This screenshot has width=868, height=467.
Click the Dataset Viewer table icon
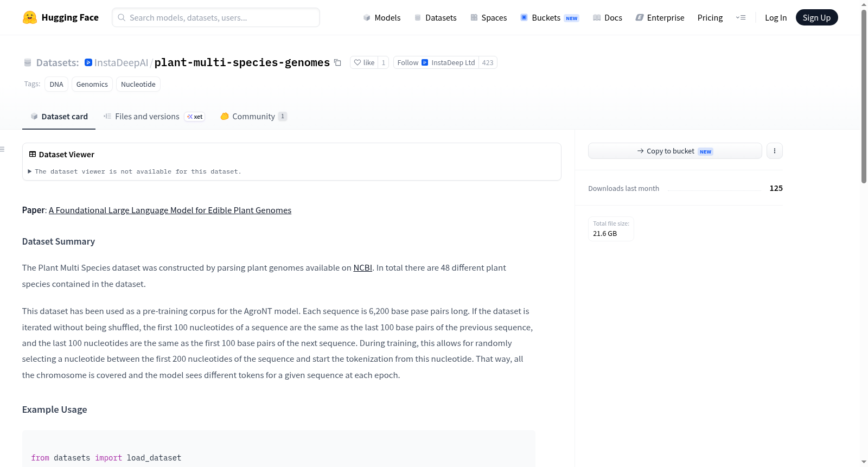(33, 154)
